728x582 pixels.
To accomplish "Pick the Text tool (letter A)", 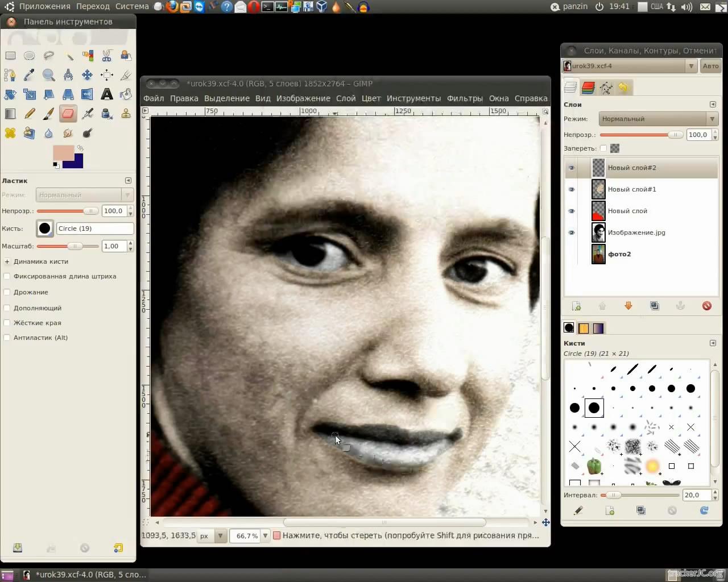I will [x=106, y=94].
